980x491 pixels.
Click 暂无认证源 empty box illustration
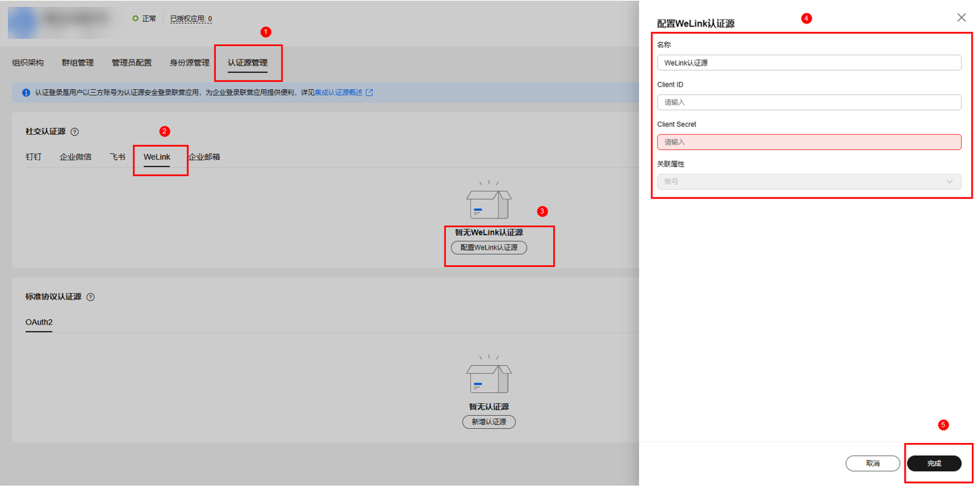(x=489, y=375)
